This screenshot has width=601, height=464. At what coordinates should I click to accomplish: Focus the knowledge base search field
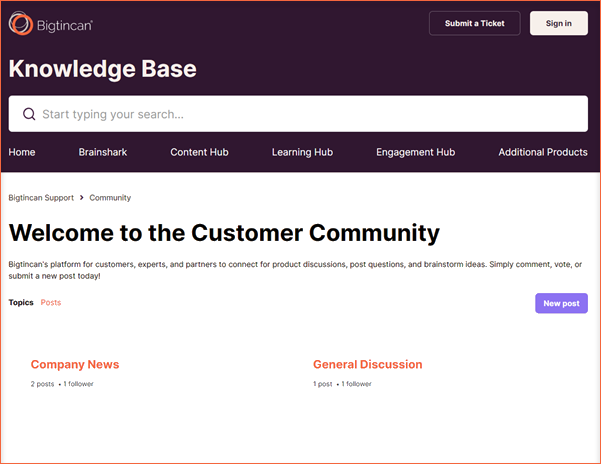click(x=298, y=114)
